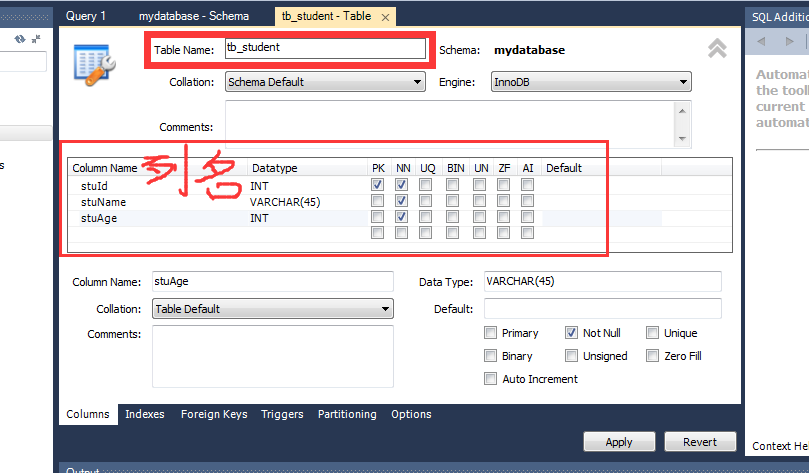Click the Apply button
The image size is (809, 473).
619,442
